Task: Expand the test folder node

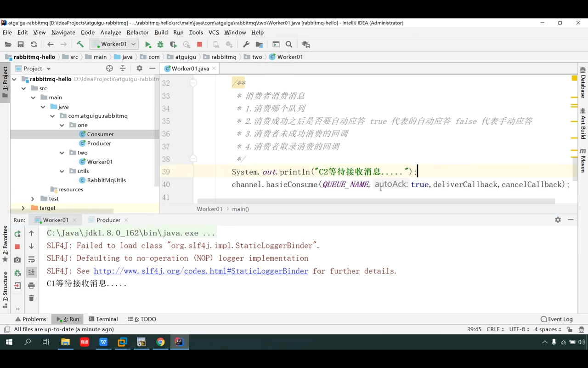Action: [x=33, y=199]
